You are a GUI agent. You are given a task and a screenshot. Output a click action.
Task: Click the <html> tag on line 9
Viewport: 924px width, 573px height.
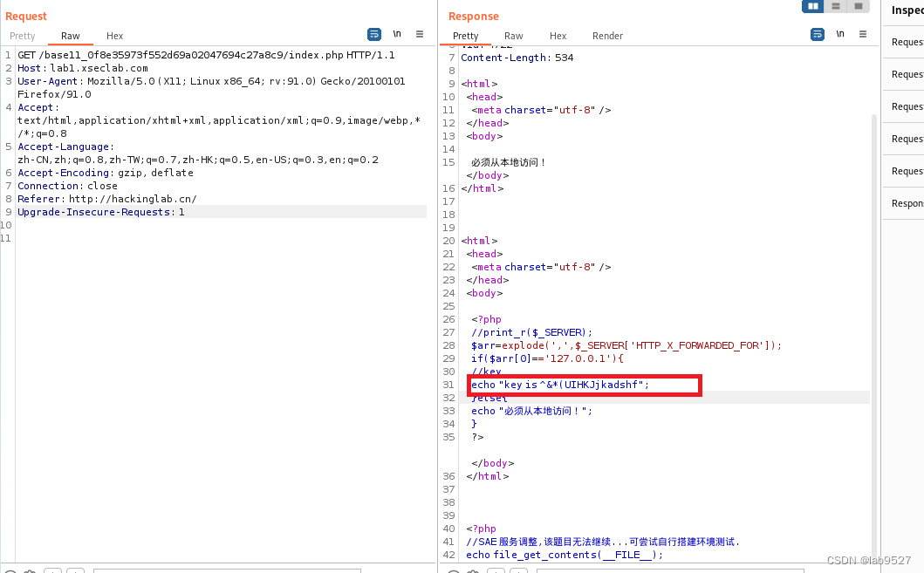click(x=479, y=84)
